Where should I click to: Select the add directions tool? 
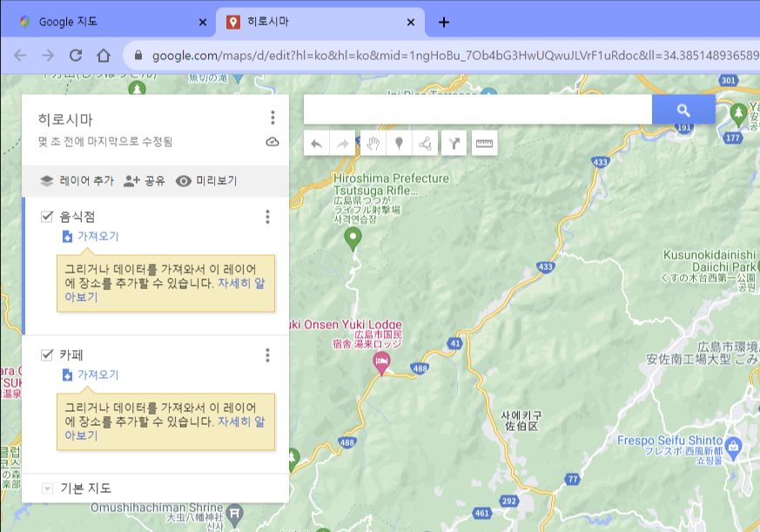tap(454, 144)
